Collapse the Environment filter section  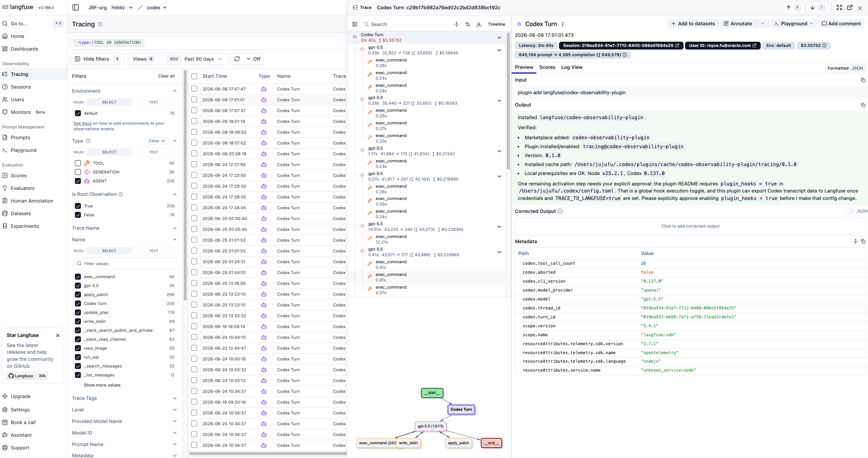[175, 91]
